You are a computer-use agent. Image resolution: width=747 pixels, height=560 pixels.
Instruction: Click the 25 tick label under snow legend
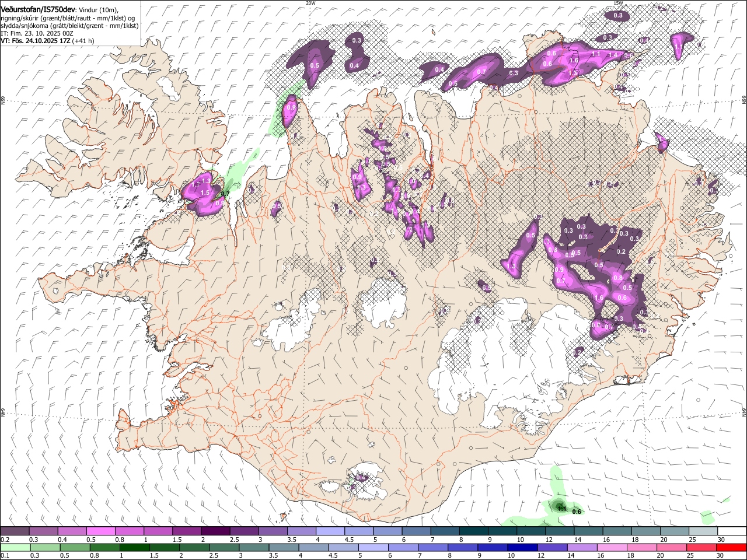point(692,540)
